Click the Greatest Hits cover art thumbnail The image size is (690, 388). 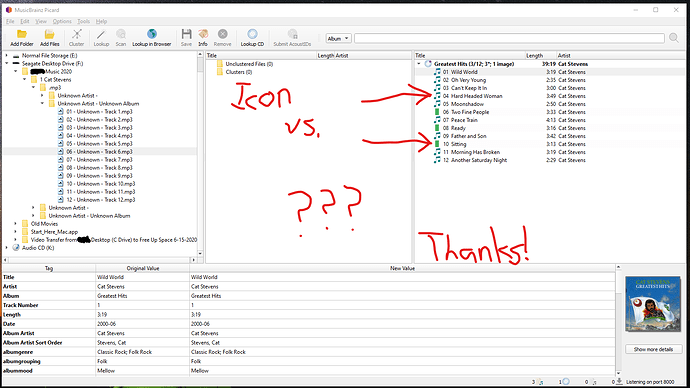(653, 304)
